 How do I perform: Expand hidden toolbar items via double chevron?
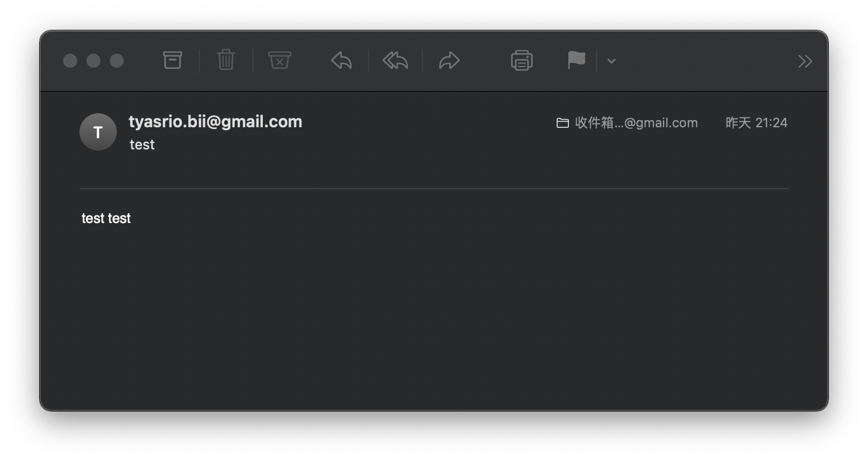[805, 61]
